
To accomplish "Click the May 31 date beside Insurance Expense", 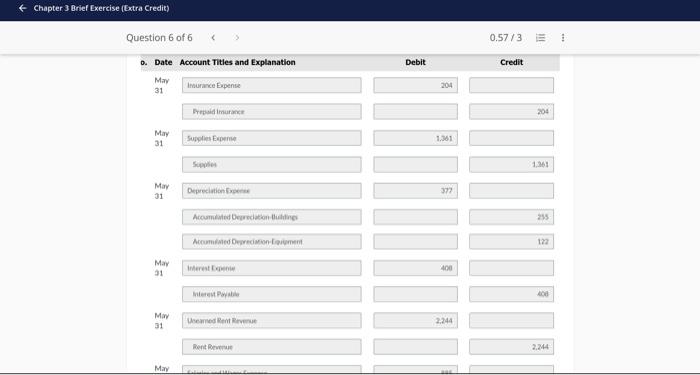I will click(162, 85).
